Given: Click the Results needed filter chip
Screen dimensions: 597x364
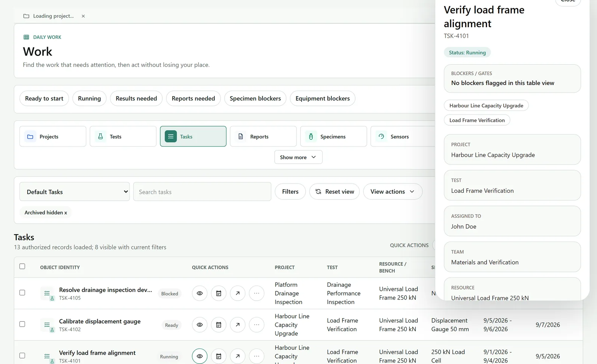Looking at the screenshot, I should pyautogui.click(x=136, y=98).
